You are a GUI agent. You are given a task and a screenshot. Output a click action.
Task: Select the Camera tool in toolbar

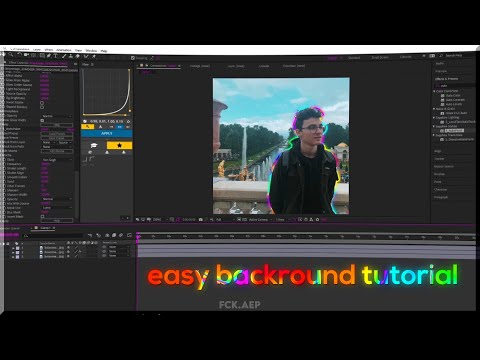(x=26, y=55)
